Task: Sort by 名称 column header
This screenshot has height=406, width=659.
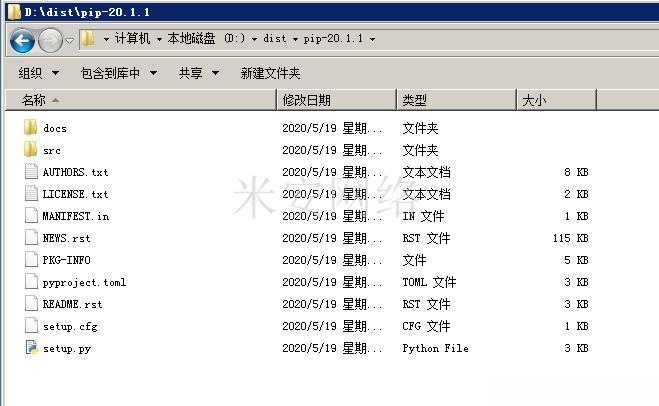Action: pos(140,100)
